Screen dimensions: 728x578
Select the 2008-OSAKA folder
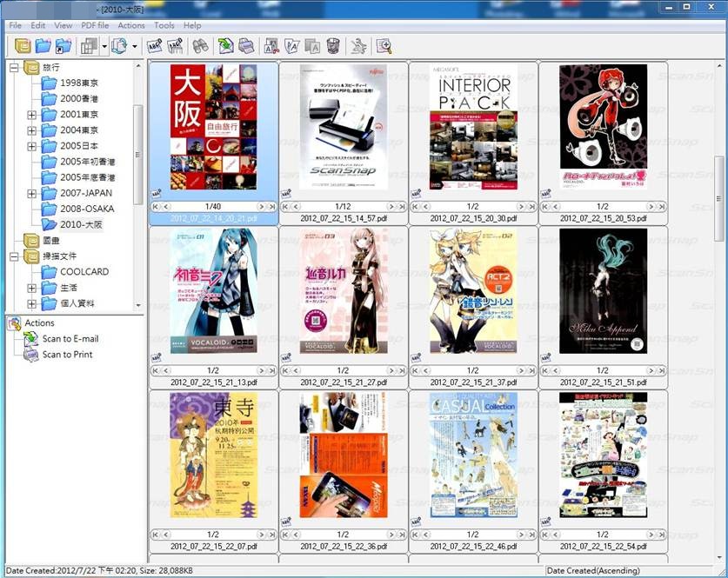(87, 209)
